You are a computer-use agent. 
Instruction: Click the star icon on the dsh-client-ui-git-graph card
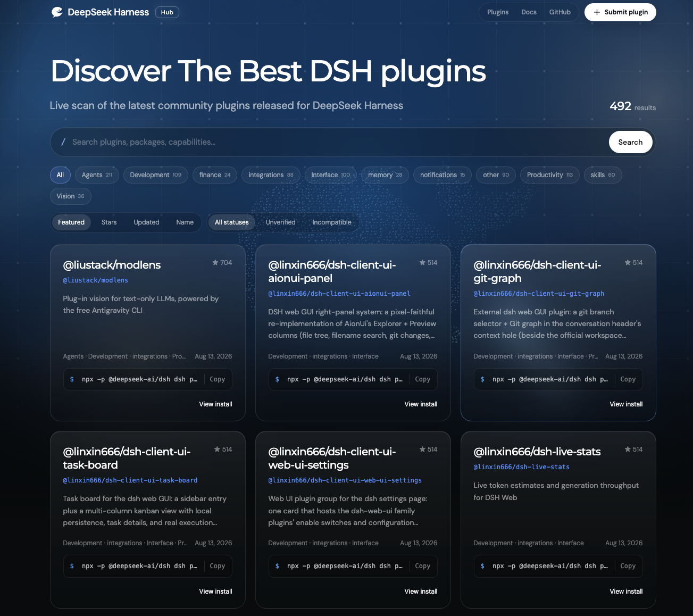[x=628, y=262]
